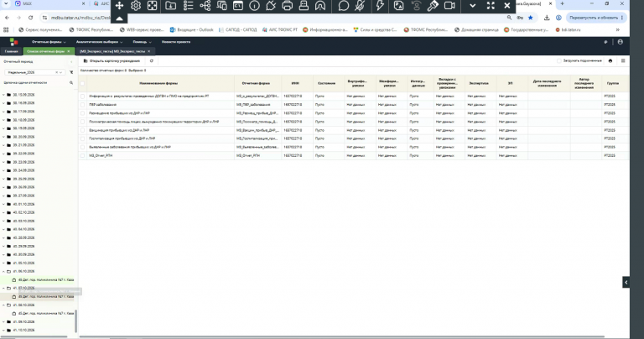The height and width of the screenshot is (339, 644).
Task: Open the bdi.tatar.ru bookmark
Action: (568, 29)
